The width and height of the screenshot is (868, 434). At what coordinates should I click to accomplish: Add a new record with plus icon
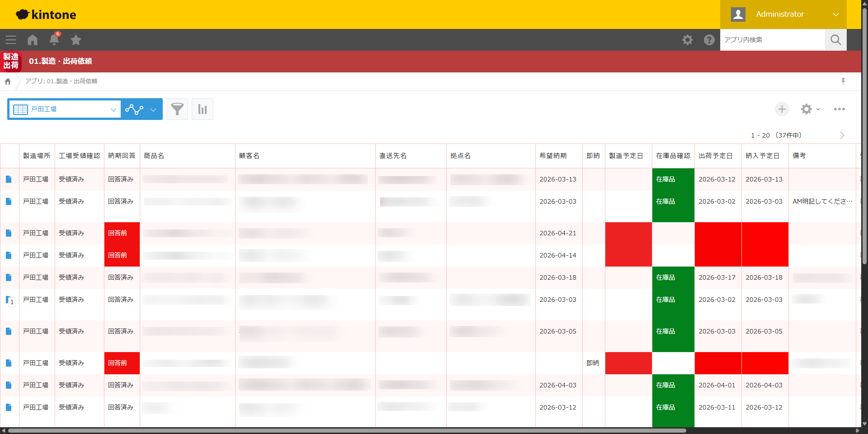[x=782, y=109]
